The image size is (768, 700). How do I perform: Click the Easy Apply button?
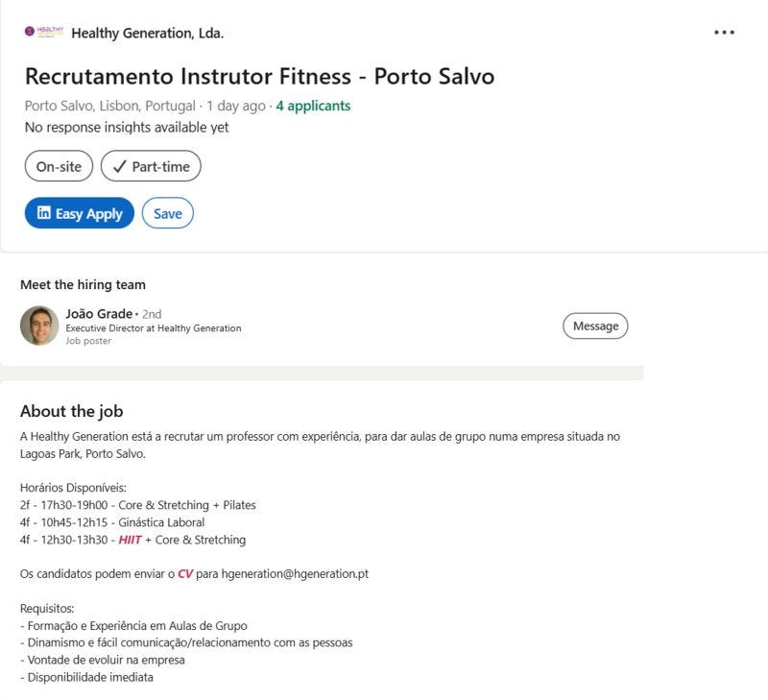[80, 213]
